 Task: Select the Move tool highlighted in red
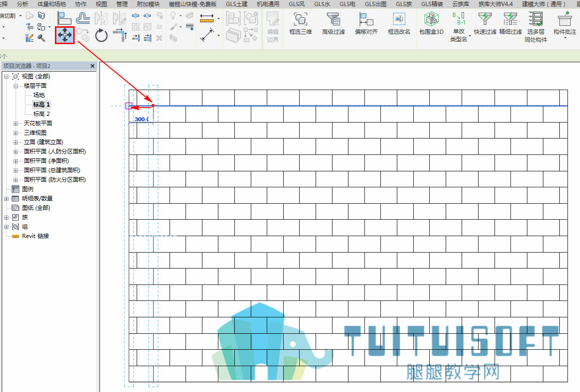pyautogui.click(x=65, y=35)
